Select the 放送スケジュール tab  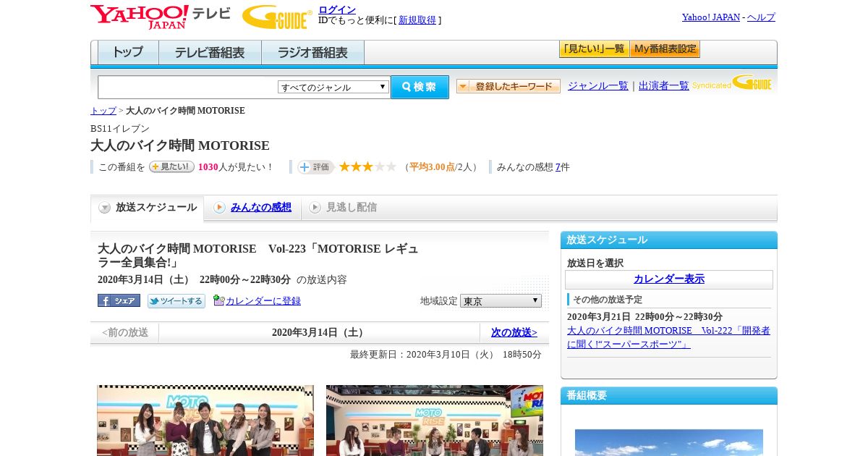(x=147, y=208)
